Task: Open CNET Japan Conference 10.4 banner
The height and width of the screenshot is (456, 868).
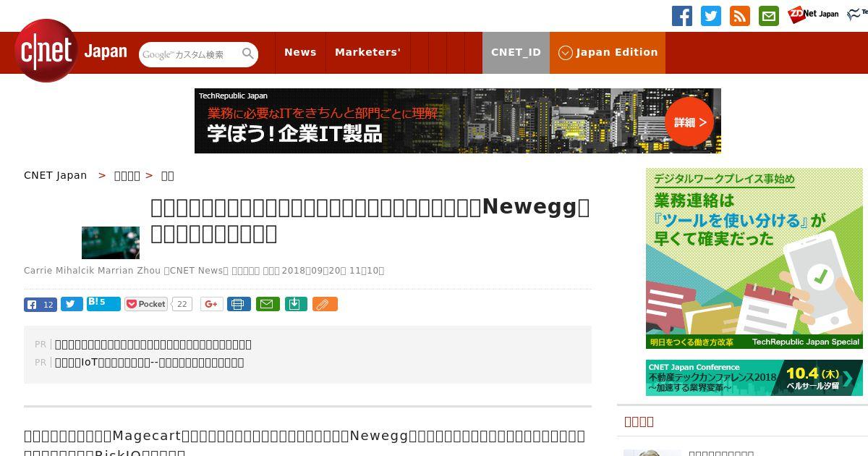Action: click(754, 378)
